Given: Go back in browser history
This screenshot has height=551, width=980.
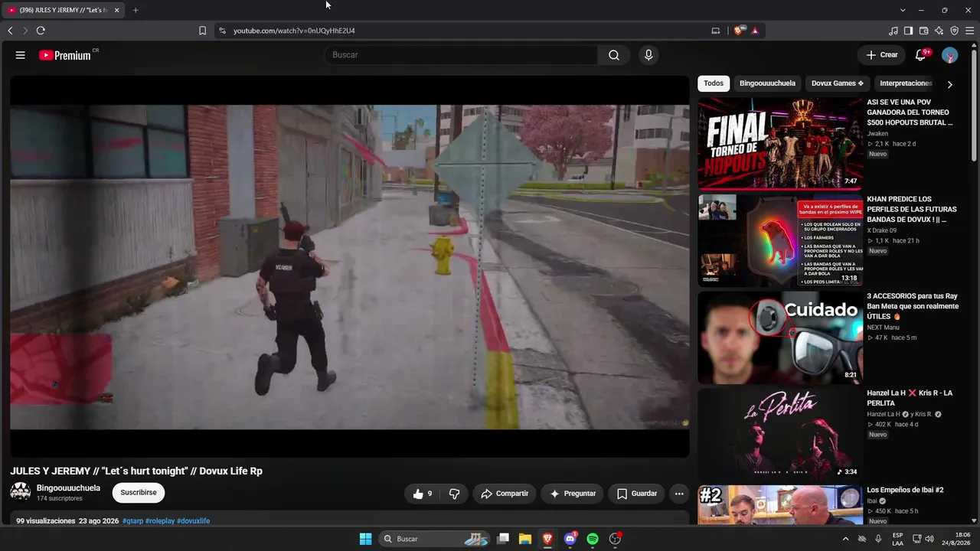Looking at the screenshot, I should click(10, 31).
